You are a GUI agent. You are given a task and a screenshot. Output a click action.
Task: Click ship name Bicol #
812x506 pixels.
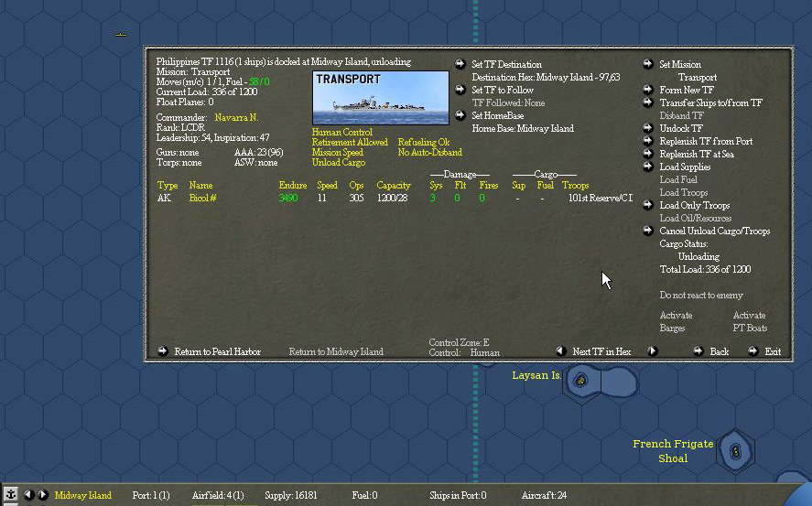(202, 199)
